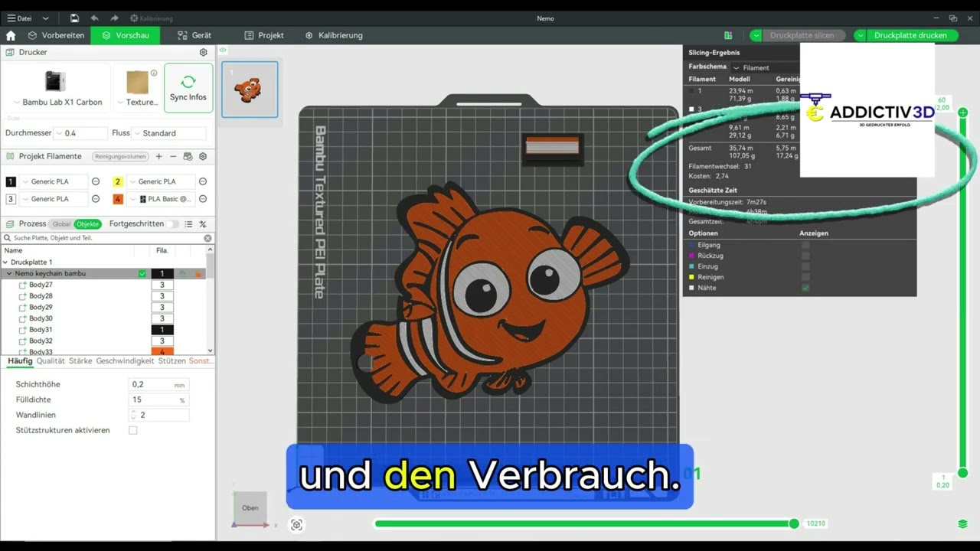Open the plate icon left of slice button
The height and width of the screenshot is (551, 980).
point(728,35)
